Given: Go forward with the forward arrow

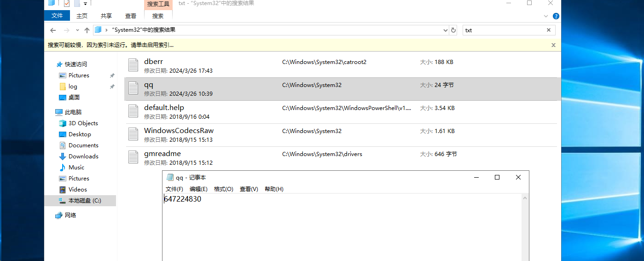Looking at the screenshot, I should pos(66,30).
